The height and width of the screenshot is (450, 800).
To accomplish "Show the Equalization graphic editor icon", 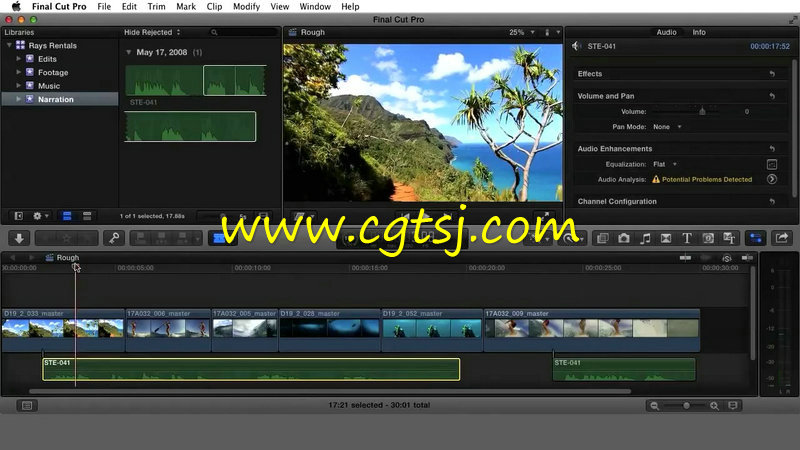I will (771, 164).
